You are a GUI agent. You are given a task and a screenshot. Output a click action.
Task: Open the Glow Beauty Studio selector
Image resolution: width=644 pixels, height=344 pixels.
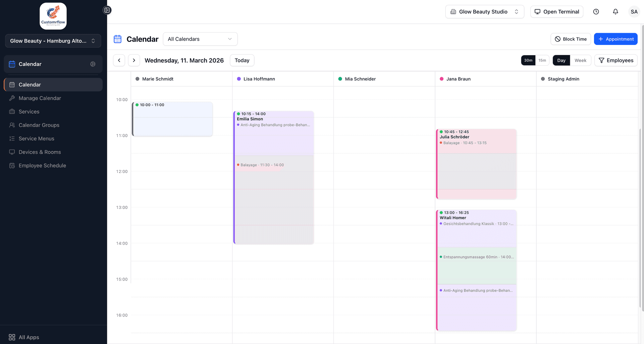484,11
